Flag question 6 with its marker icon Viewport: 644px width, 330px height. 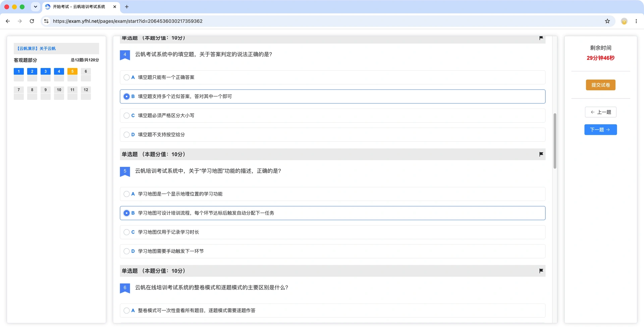pos(541,271)
